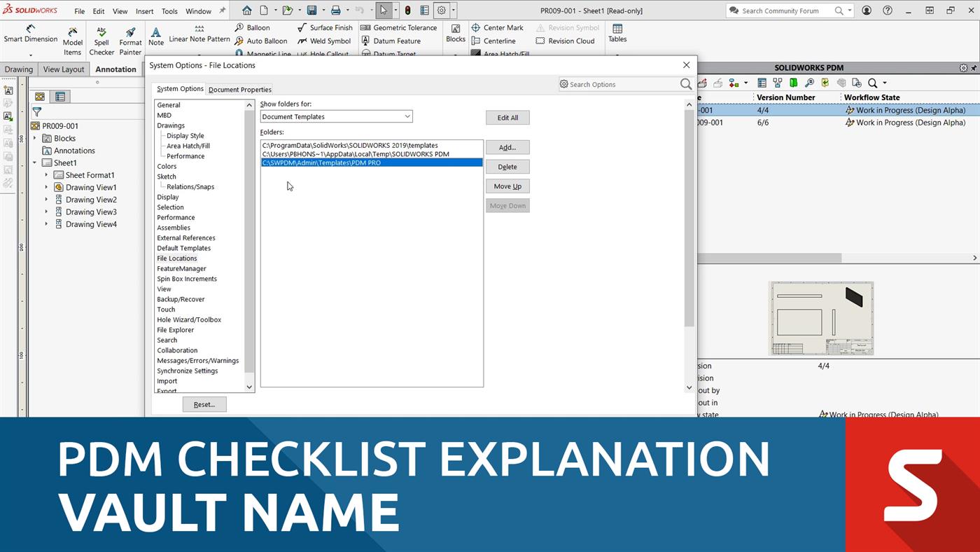The height and width of the screenshot is (552, 980).
Task: Select the View Layout ribbon tab
Action: coord(63,69)
